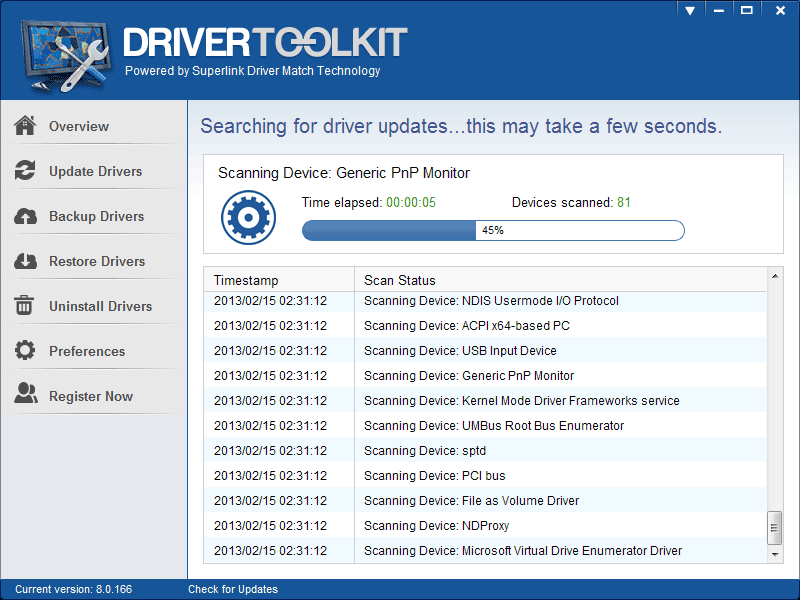Click the Backup Drivers cloud upload icon

[x=25, y=216]
